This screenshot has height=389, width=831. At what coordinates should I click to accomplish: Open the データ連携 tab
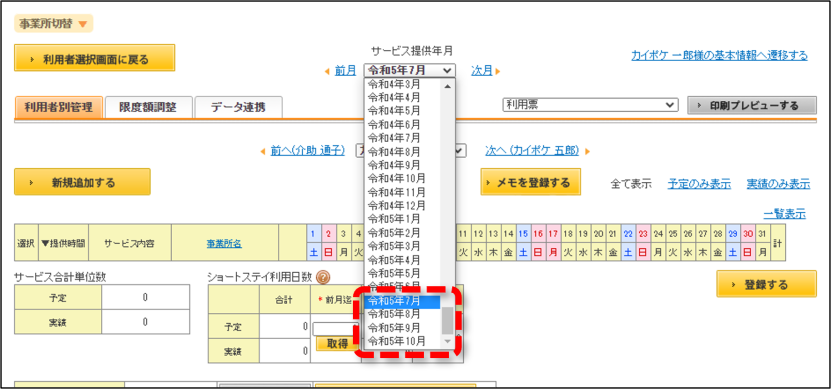coord(238,108)
